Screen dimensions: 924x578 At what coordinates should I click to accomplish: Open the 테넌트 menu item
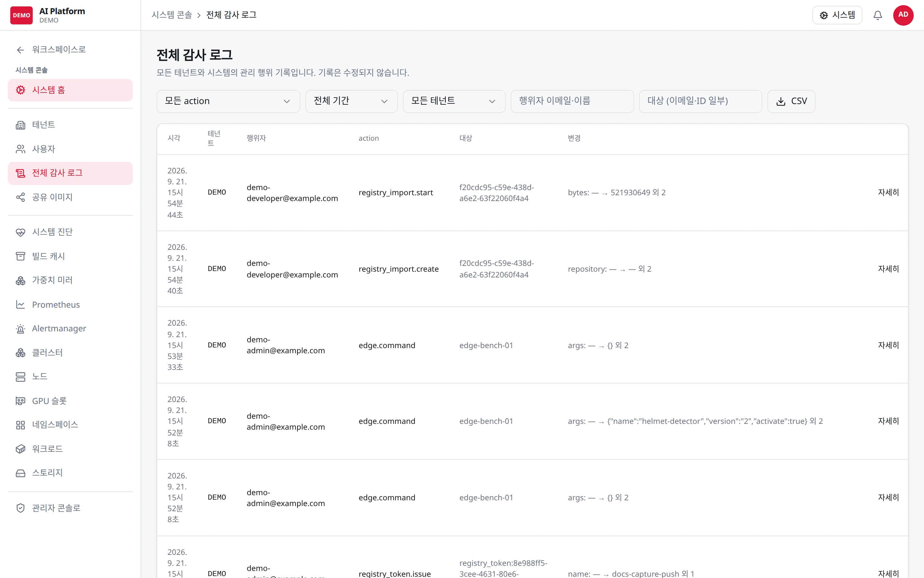[x=70, y=125]
